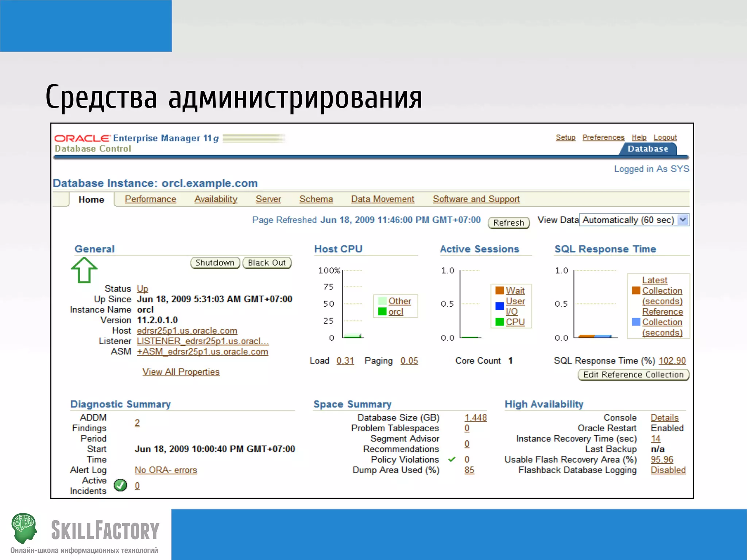Open the Schema tab

click(316, 199)
